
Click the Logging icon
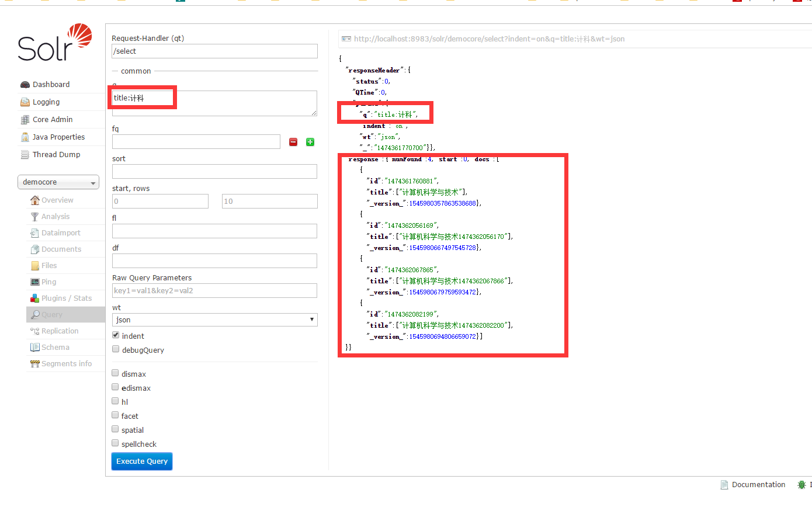[x=25, y=102]
